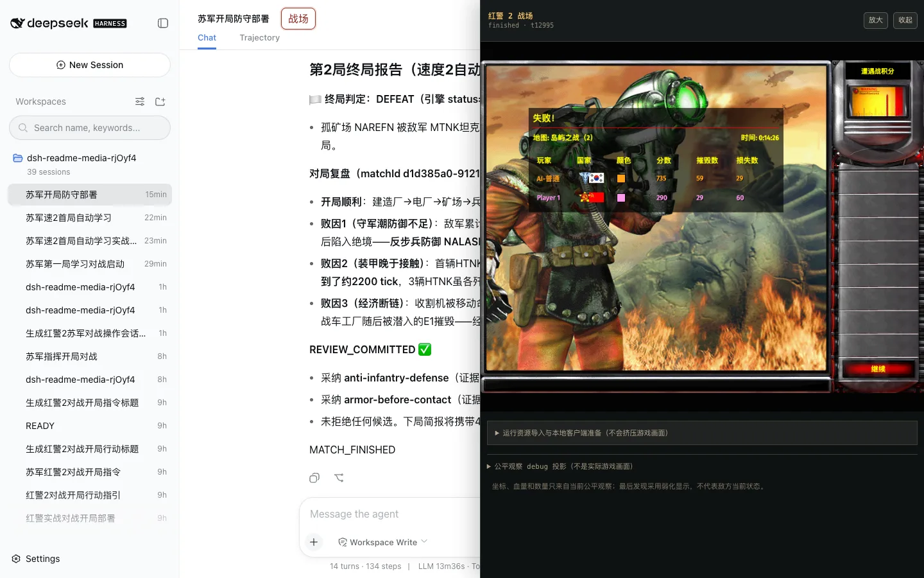Open session 红警2对战开局行动指引
This screenshot has height=578, width=924.
point(90,495)
